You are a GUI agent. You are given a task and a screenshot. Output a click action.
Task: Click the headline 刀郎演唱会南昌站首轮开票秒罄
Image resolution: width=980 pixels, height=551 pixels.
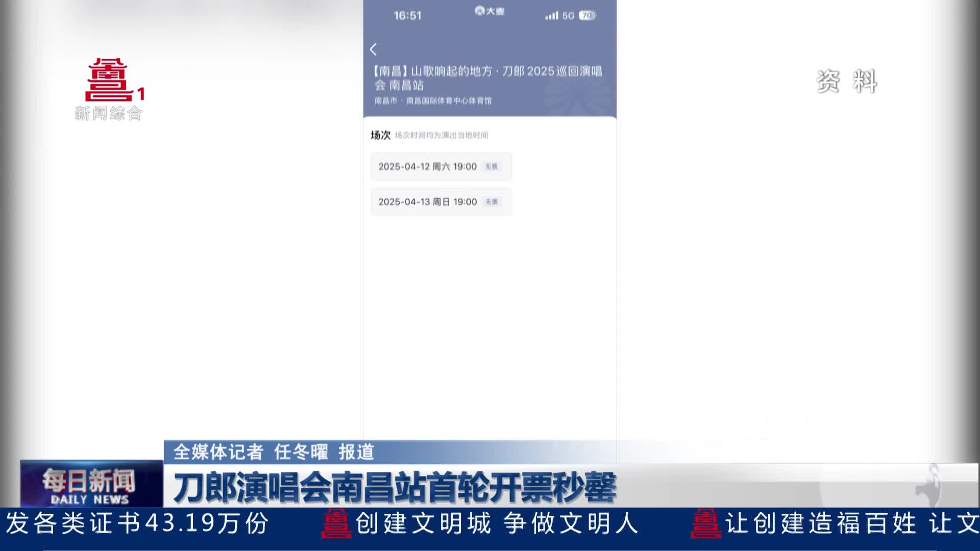click(395, 487)
